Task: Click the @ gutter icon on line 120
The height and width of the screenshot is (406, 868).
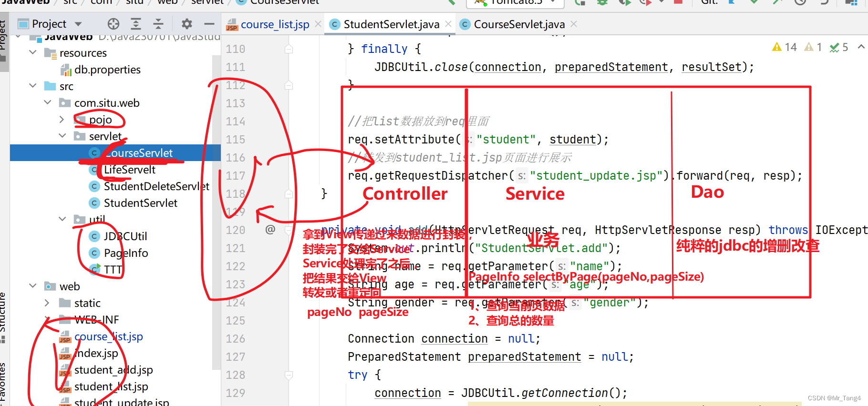Action: pyautogui.click(x=270, y=230)
